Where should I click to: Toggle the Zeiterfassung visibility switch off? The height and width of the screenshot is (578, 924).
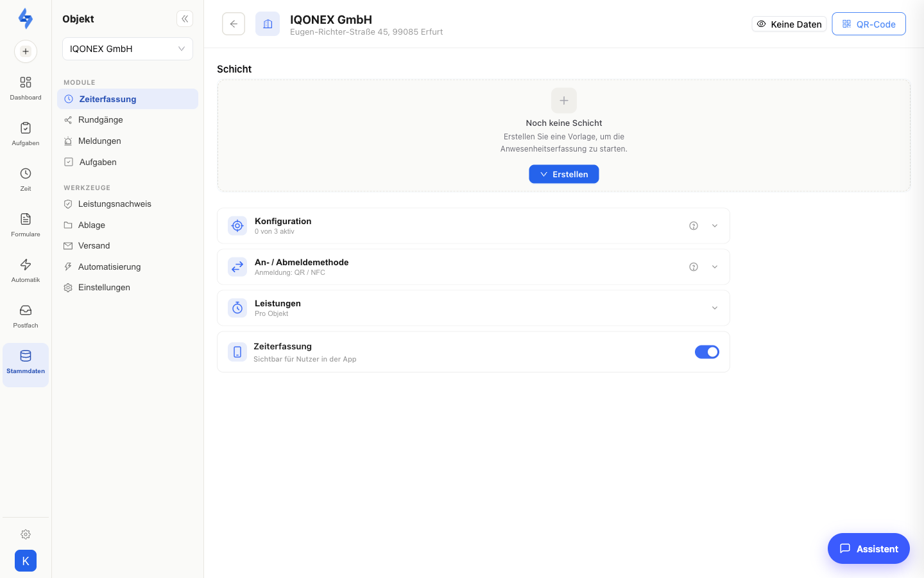[707, 352]
